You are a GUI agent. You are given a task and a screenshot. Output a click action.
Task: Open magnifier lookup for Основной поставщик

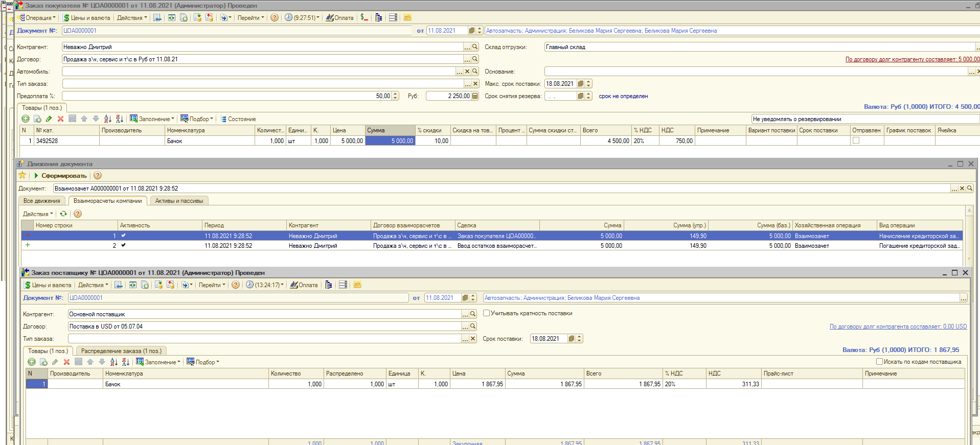click(x=473, y=314)
